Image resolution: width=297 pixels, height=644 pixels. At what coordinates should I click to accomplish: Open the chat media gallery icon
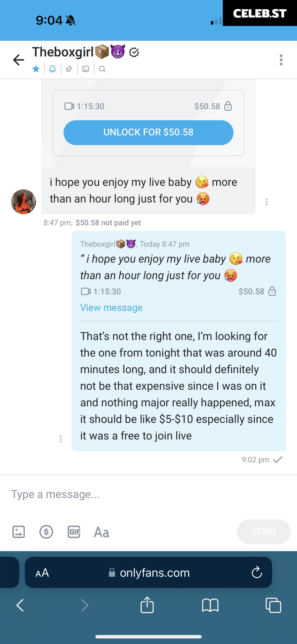pyautogui.click(x=86, y=69)
